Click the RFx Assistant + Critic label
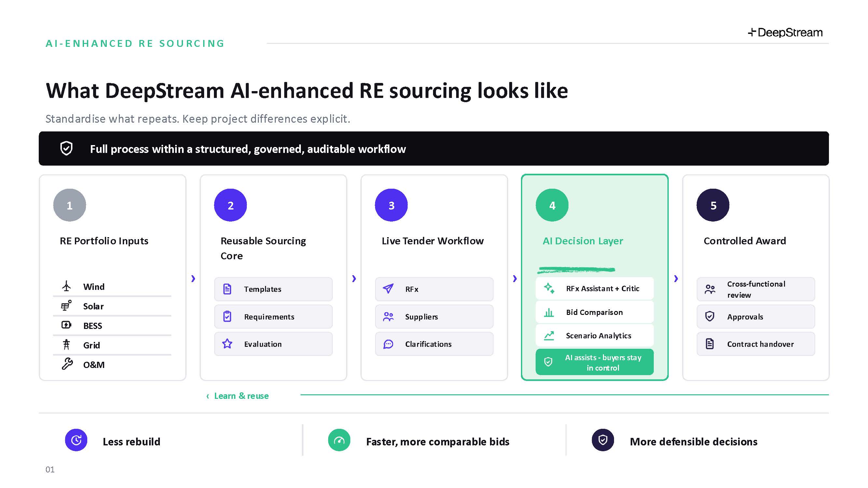868x488 pixels. [602, 289]
